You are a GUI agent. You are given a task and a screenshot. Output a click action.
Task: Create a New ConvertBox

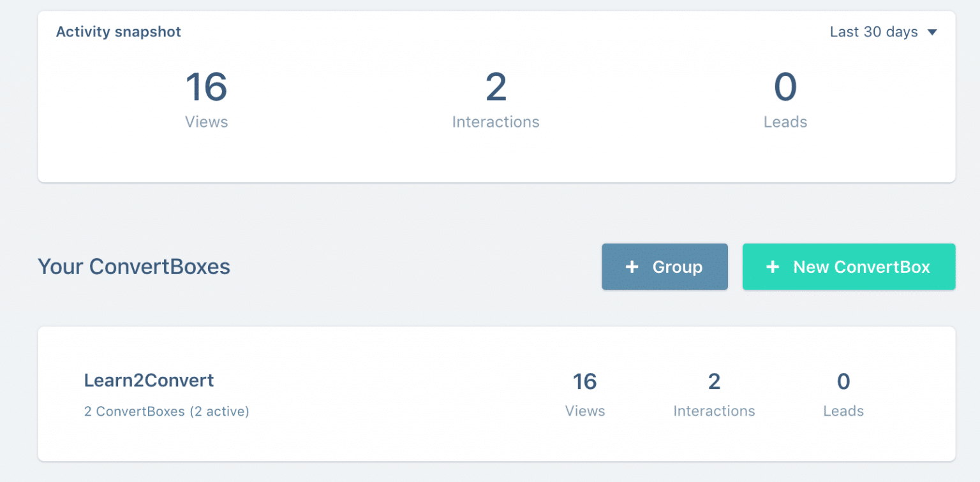849,267
